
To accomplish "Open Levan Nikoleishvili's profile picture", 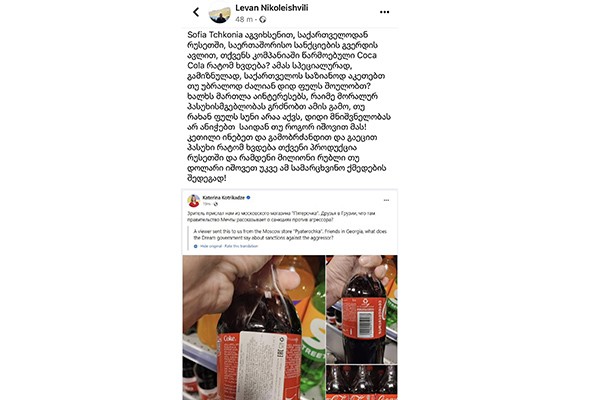I will [x=220, y=13].
